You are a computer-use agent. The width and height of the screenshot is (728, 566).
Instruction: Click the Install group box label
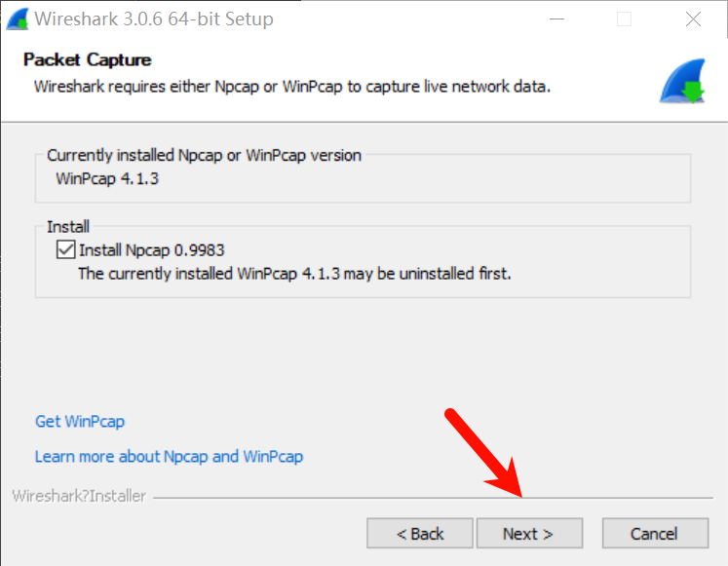pos(68,227)
